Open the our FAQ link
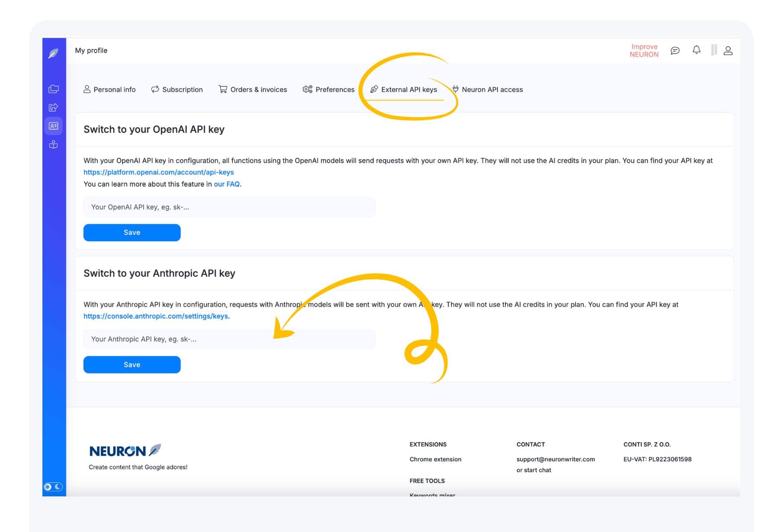 click(227, 184)
